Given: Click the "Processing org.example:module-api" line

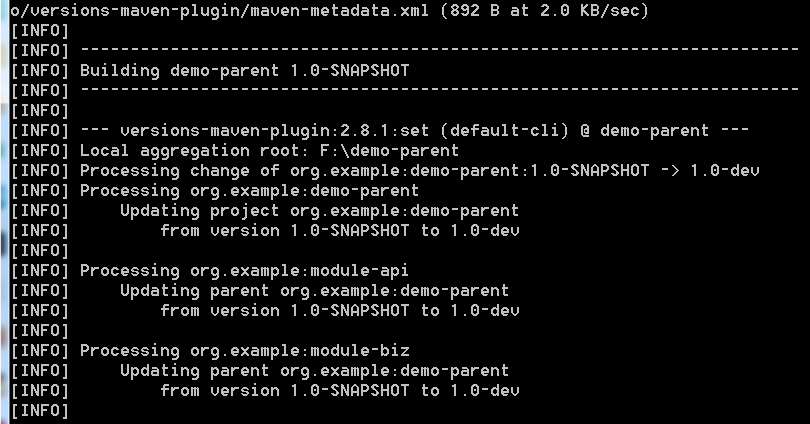Looking at the screenshot, I should [244, 270].
